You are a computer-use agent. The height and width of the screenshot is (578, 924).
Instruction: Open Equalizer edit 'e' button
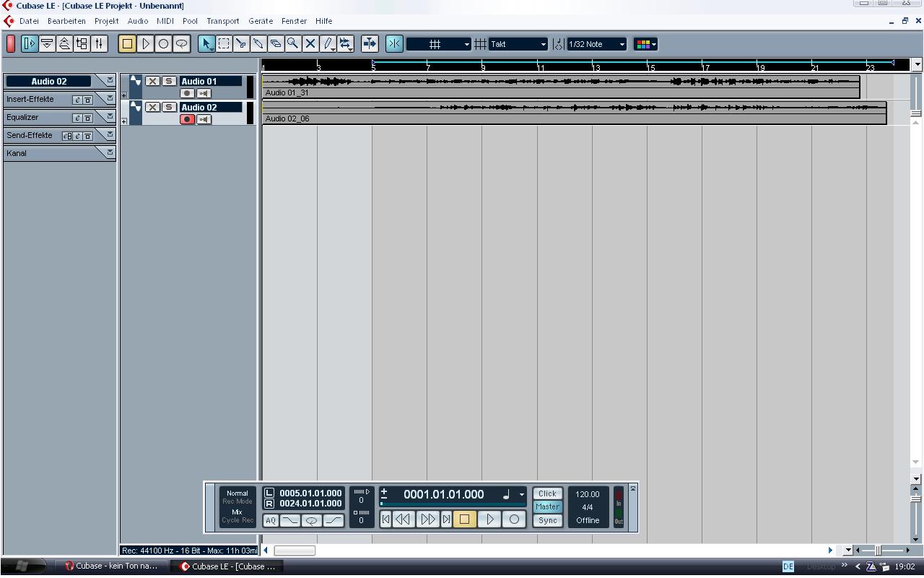pos(77,118)
